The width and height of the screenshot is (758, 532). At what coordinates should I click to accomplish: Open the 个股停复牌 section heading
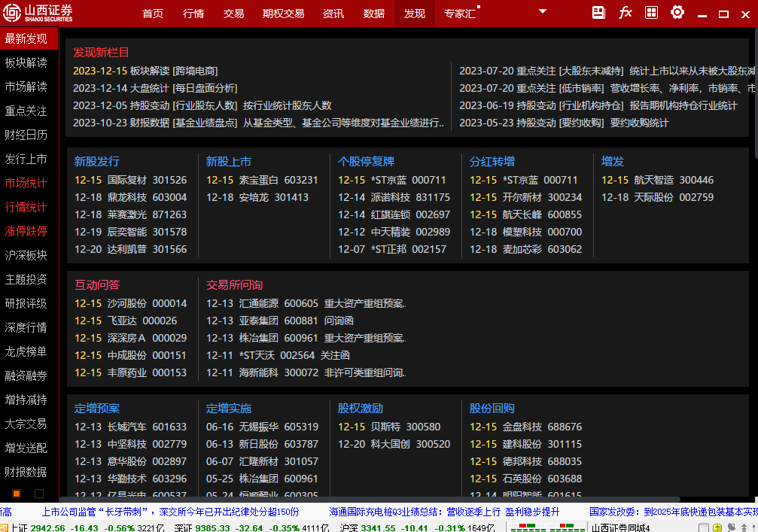pos(366,161)
